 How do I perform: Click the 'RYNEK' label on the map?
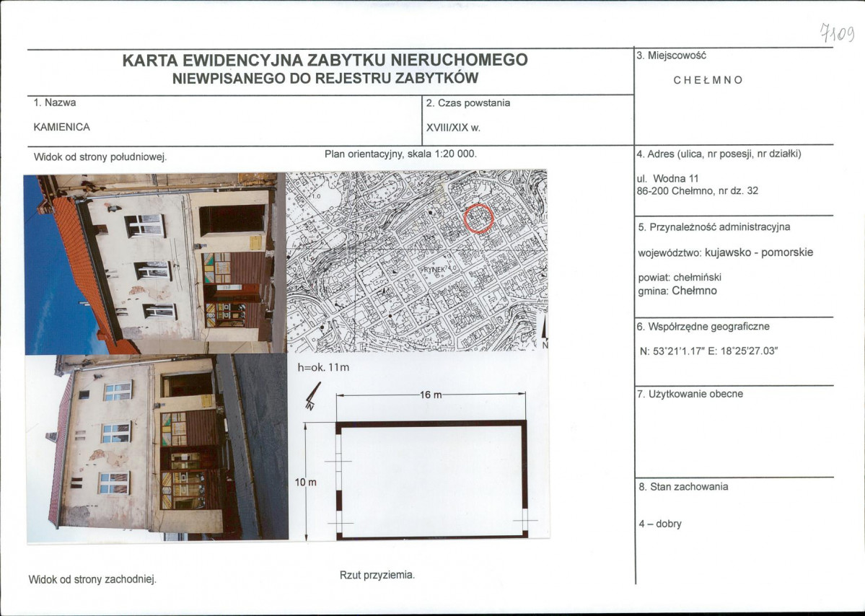click(434, 270)
